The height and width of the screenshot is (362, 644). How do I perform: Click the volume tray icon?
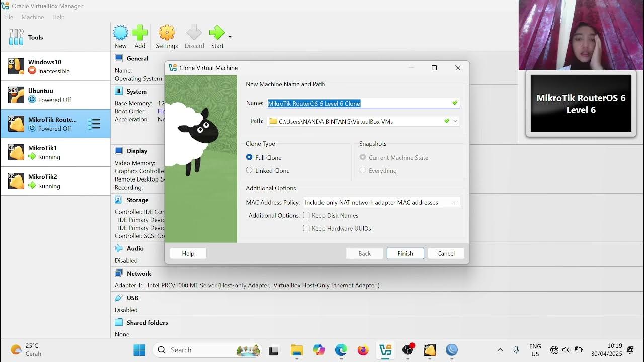click(566, 350)
